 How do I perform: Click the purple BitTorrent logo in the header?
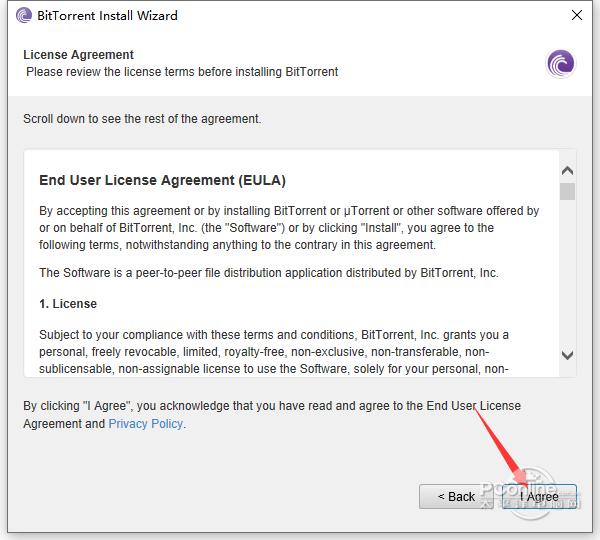point(561,64)
